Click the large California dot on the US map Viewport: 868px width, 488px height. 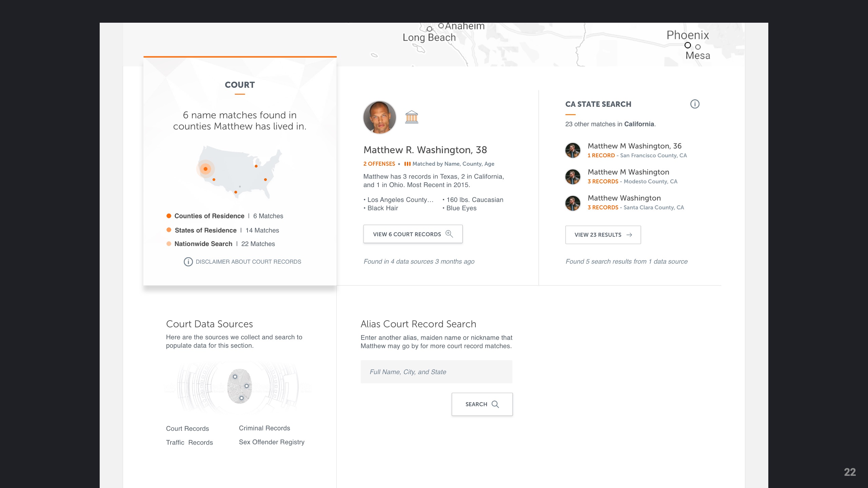[205, 169]
